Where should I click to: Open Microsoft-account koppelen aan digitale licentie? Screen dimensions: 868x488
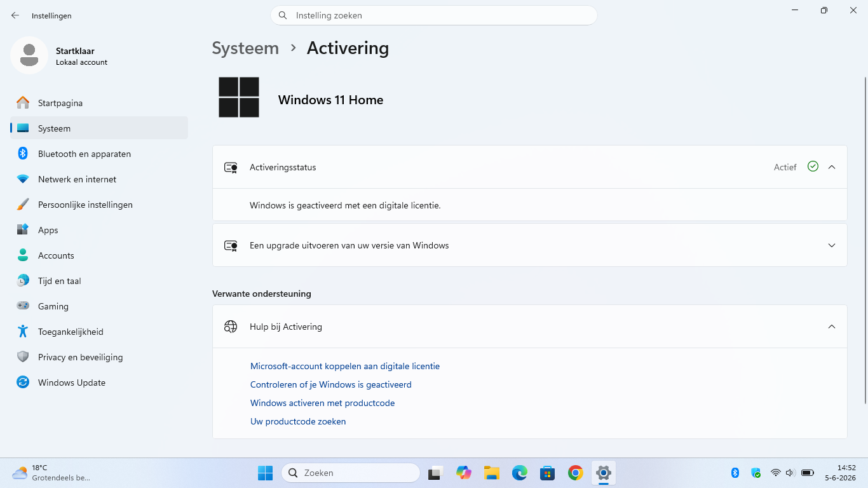click(345, 366)
